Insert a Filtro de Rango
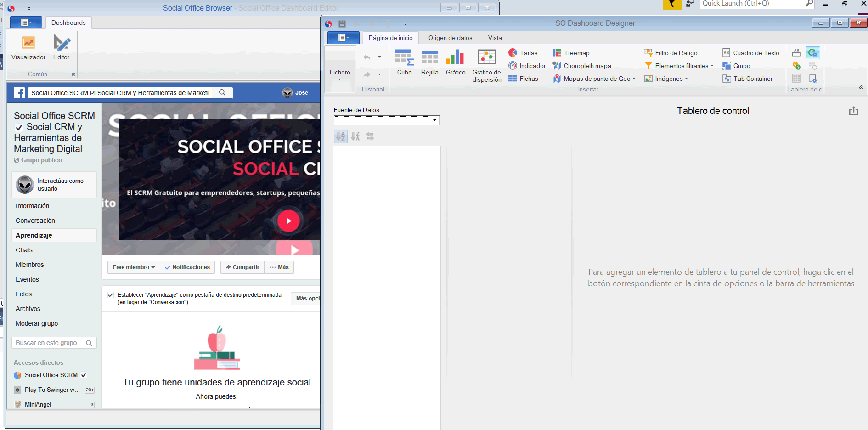The width and height of the screenshot is (868, 430). coord(671,53)
